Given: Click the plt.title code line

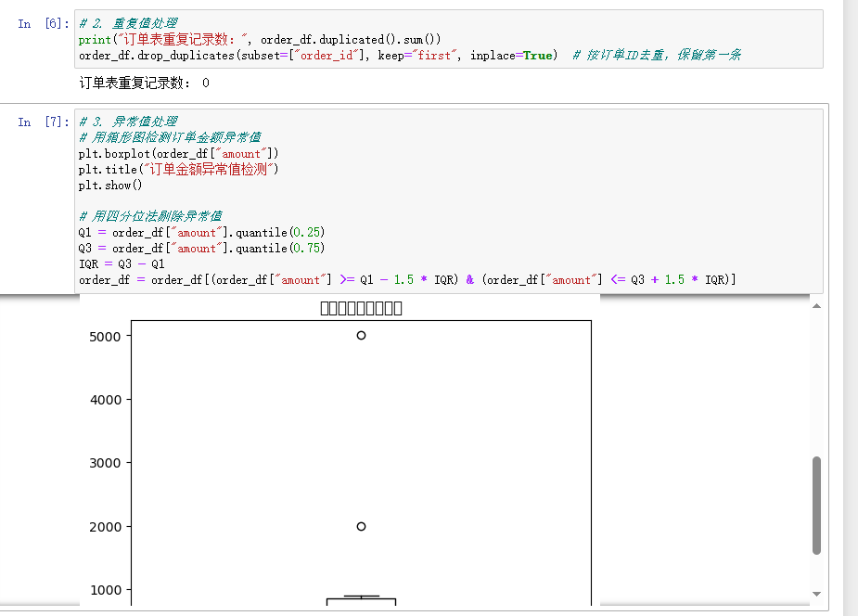Looking at the screenshot, I should (x=178, y=170).
